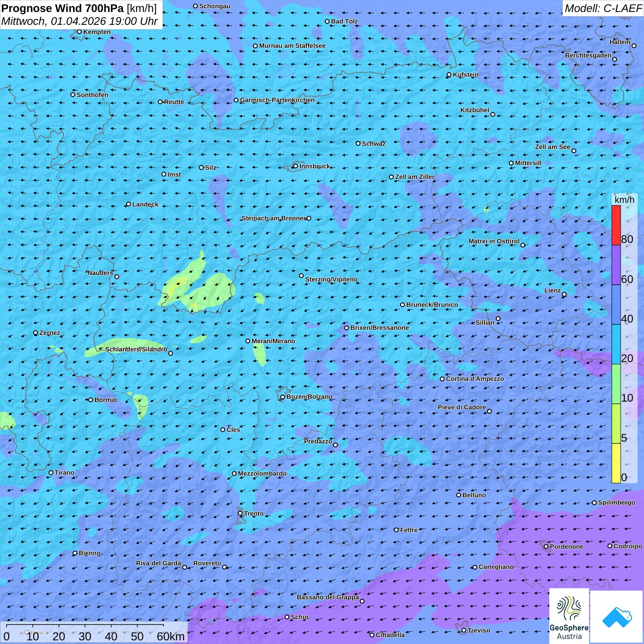Click the cyan 20 km/h legend color
The image size is (644, 644).
click(616, 345)
